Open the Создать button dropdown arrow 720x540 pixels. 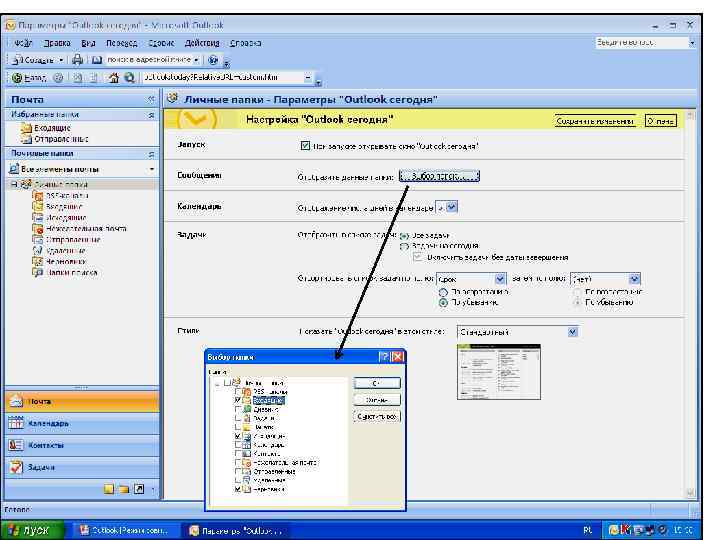click(x=61, y=60)
